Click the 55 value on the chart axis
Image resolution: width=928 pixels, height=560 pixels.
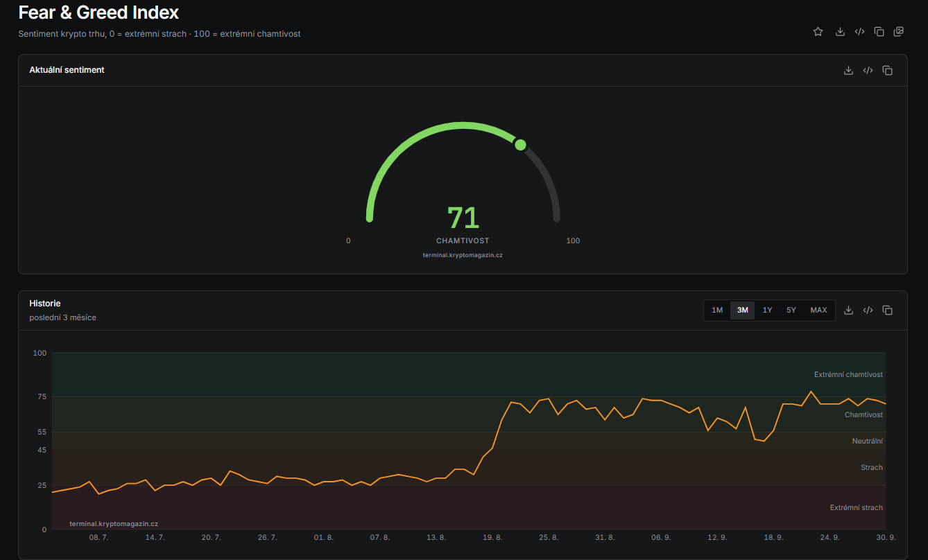tap(42, 432)
